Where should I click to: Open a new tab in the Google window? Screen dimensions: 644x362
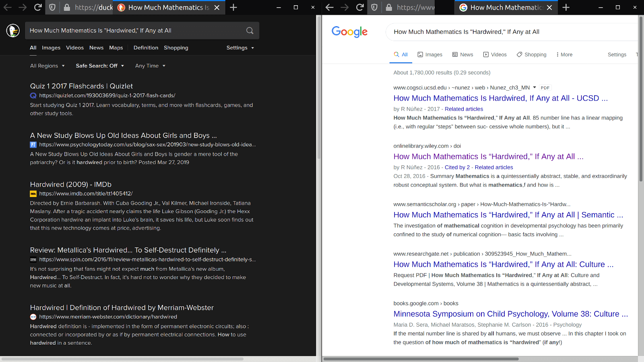click(x=566, y=7)
